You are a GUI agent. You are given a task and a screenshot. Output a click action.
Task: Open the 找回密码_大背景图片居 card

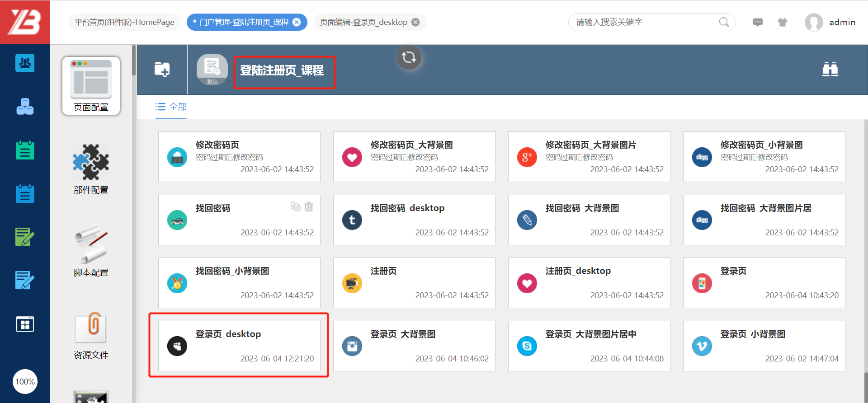coord(764,220)
